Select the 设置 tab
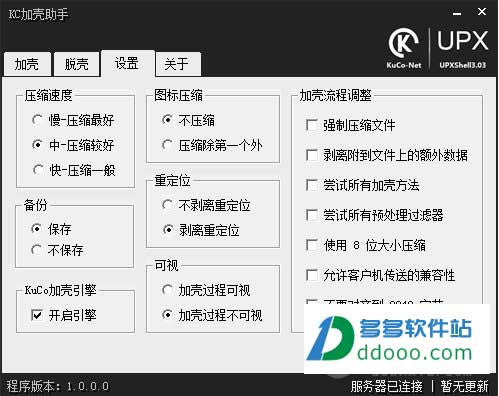Image resolution: width=499 pixels, height=396 pixels. (x=128, y=63)
